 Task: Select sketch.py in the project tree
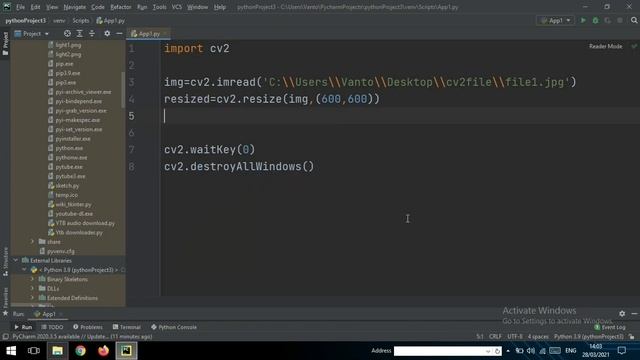tap(67, 186)
